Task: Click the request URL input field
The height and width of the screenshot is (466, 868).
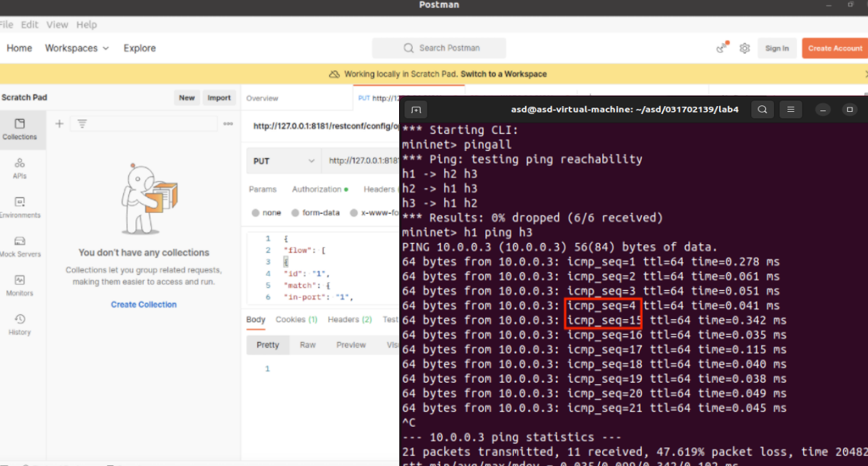Action: [362, 161]
